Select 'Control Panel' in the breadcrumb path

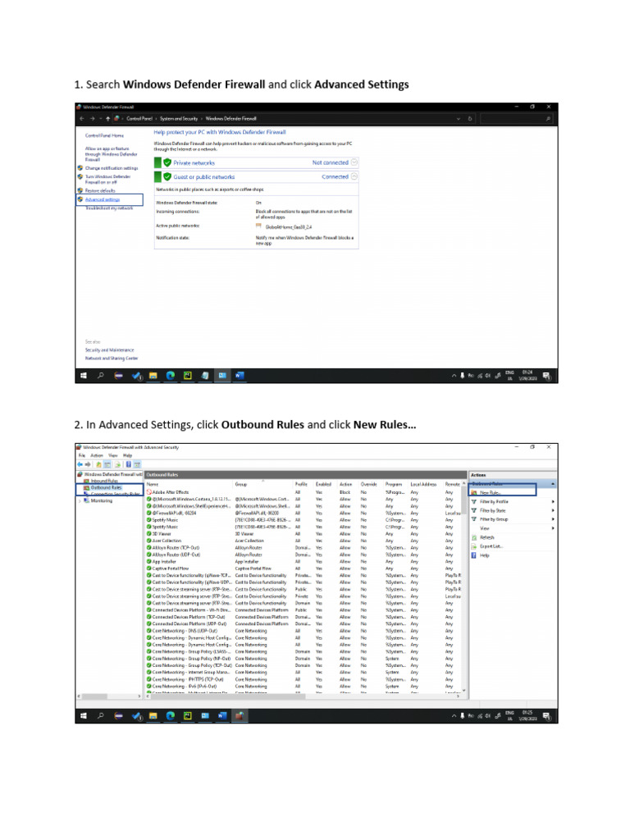(139, 118)
